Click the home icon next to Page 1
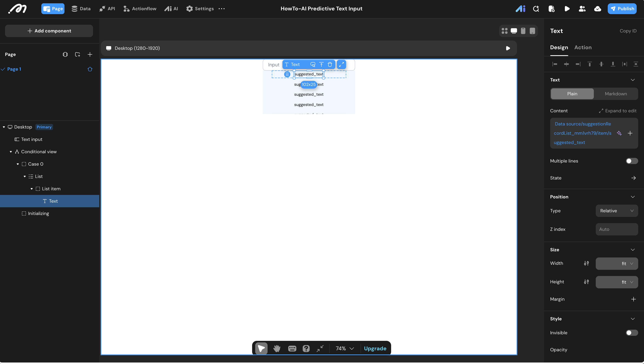This screenshot has width=644, height=364. tap(90, 69)
